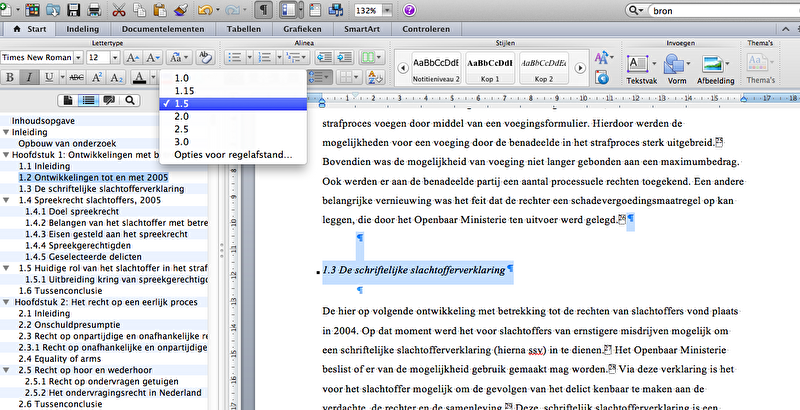This screenshot has width=800, height=410.
Task: Open the 132% zoom dropdown
Action: 385,10
